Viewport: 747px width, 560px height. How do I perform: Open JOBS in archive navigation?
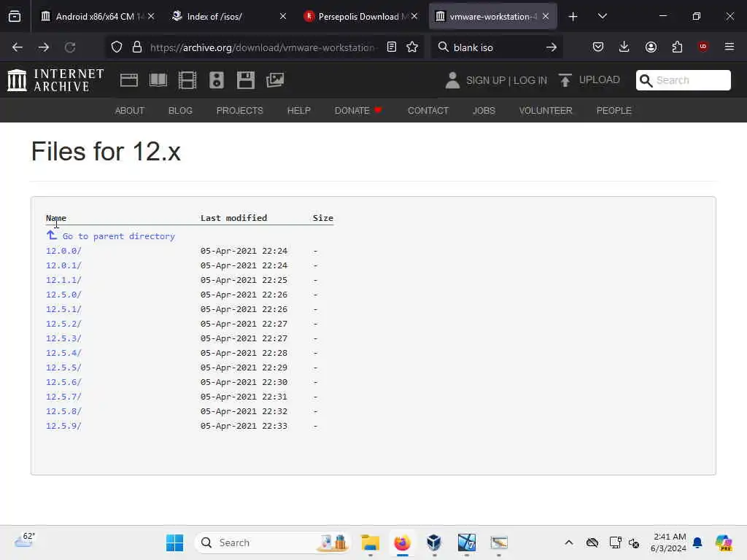tap(484, 111)
